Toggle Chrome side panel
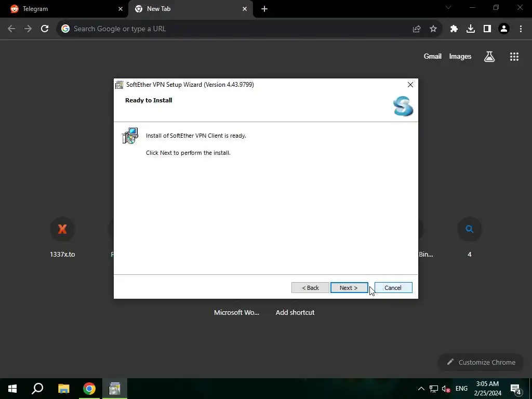Viewport: 532px width, 399px height. pyautogui.click(x=487, y=29)
